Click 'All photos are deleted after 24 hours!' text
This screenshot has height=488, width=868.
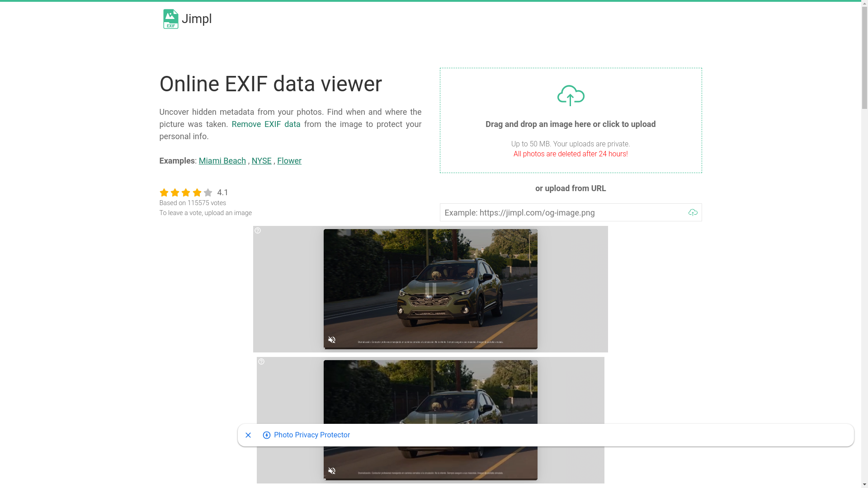pyautogui.click(x=571, y=154)
